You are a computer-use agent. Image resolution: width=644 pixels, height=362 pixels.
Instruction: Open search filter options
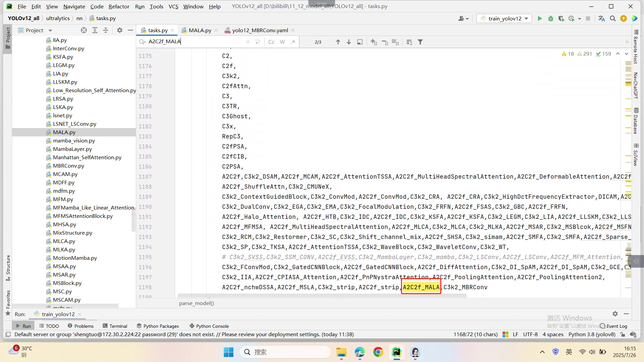[x=420, y=42]
